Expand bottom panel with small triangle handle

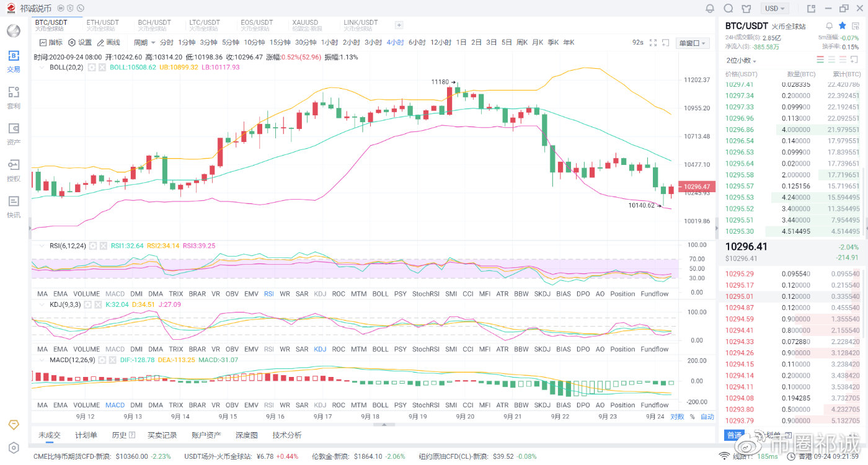pyautogui.click(x=384, y=425)
